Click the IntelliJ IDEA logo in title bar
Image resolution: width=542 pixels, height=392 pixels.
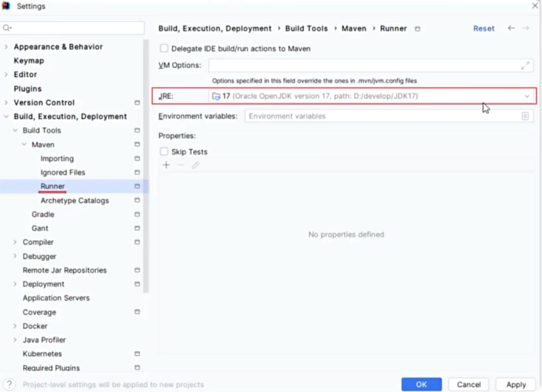pos(6,6)
